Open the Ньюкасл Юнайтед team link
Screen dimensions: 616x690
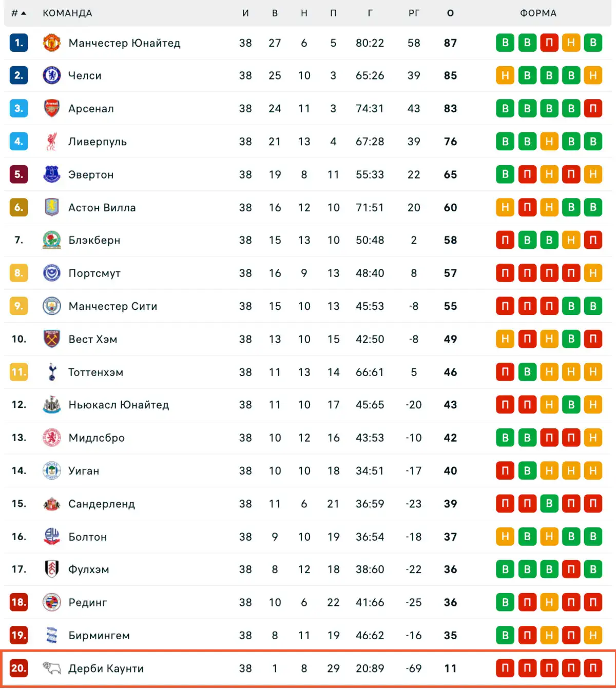[x=119, y=405]
